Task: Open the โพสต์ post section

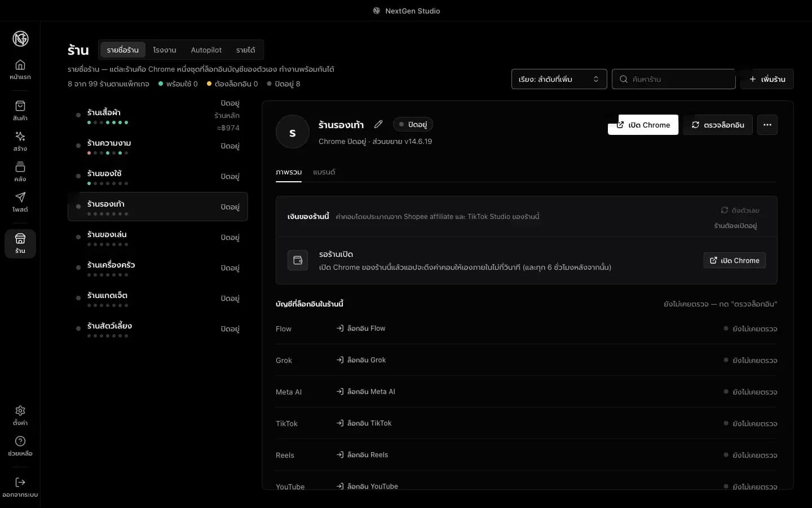Action: point(20,202)
